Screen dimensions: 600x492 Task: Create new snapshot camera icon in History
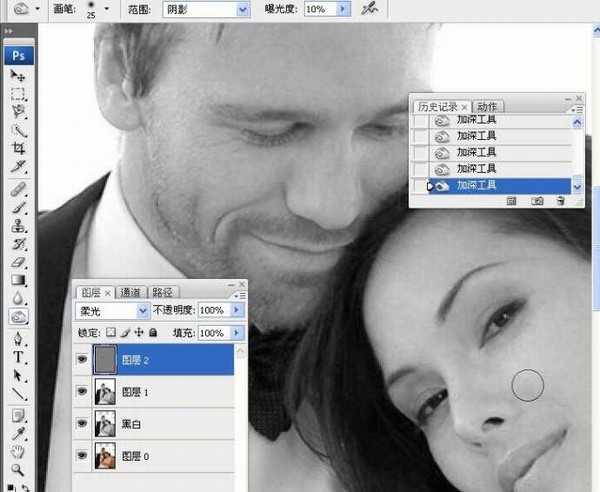pyautogui.click(x=537, y=201)
